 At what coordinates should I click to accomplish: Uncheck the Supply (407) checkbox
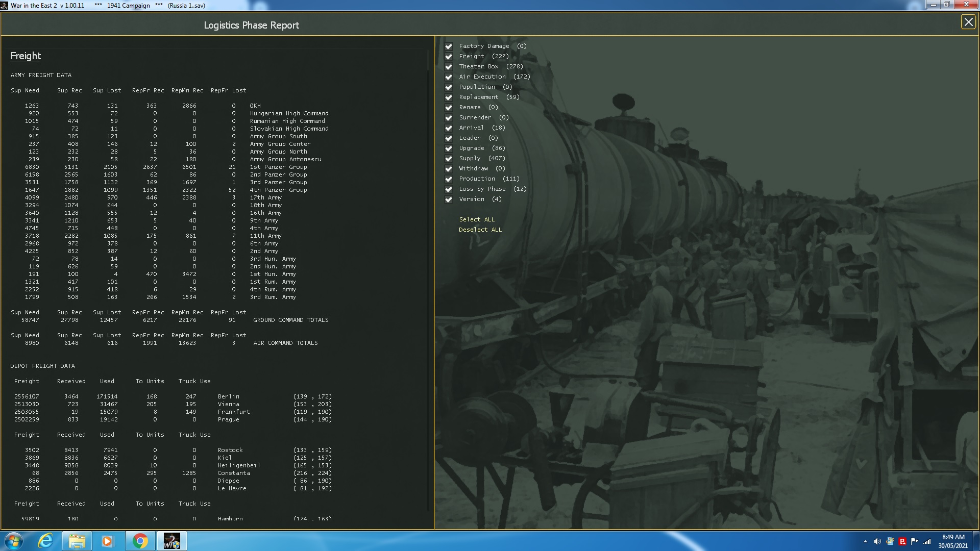click(449, 159)
